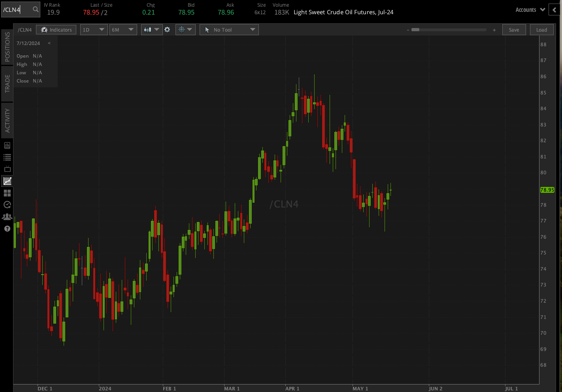
Task: Click the APR 1 time axis label
Action: pos(292,388)
